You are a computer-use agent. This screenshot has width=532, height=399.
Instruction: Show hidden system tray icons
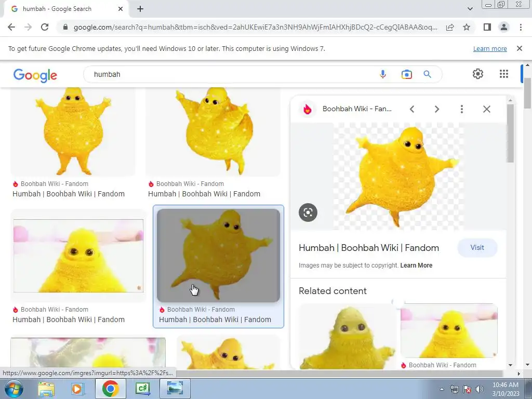pos(442,389)
